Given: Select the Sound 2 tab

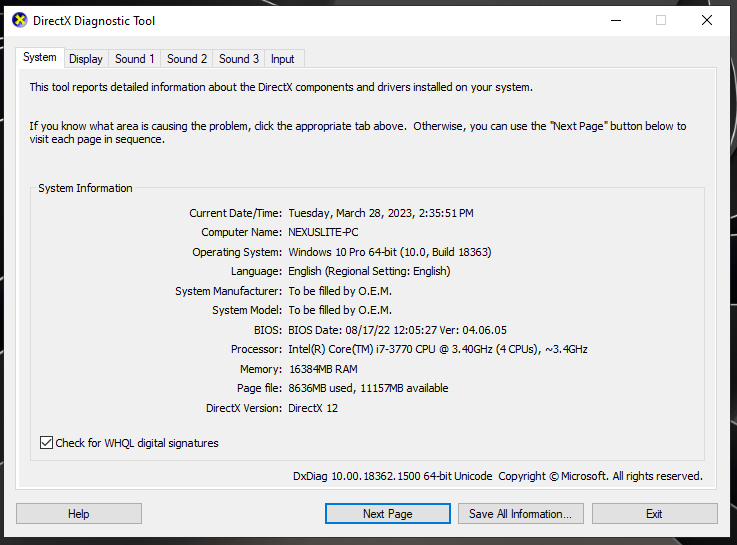Looking at the screenshot, I should [187, 59].
